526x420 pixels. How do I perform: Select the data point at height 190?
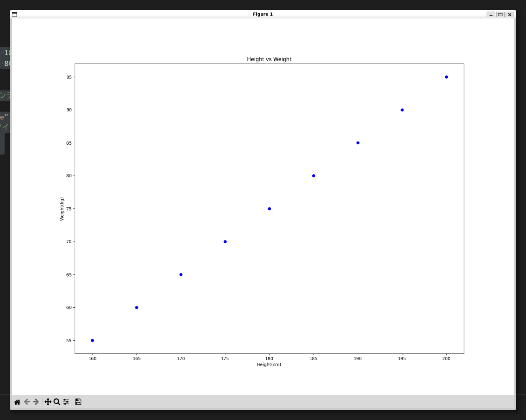coord(358,143)
